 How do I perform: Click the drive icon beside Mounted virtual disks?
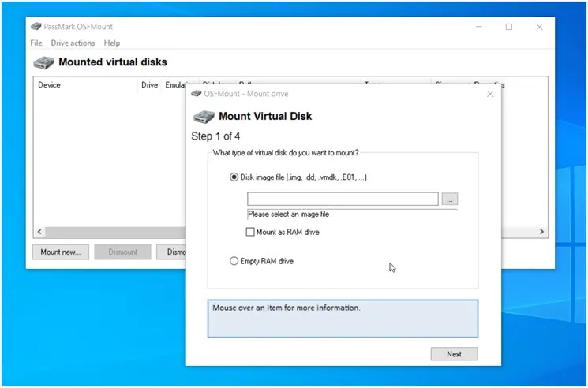coord(44,62)
